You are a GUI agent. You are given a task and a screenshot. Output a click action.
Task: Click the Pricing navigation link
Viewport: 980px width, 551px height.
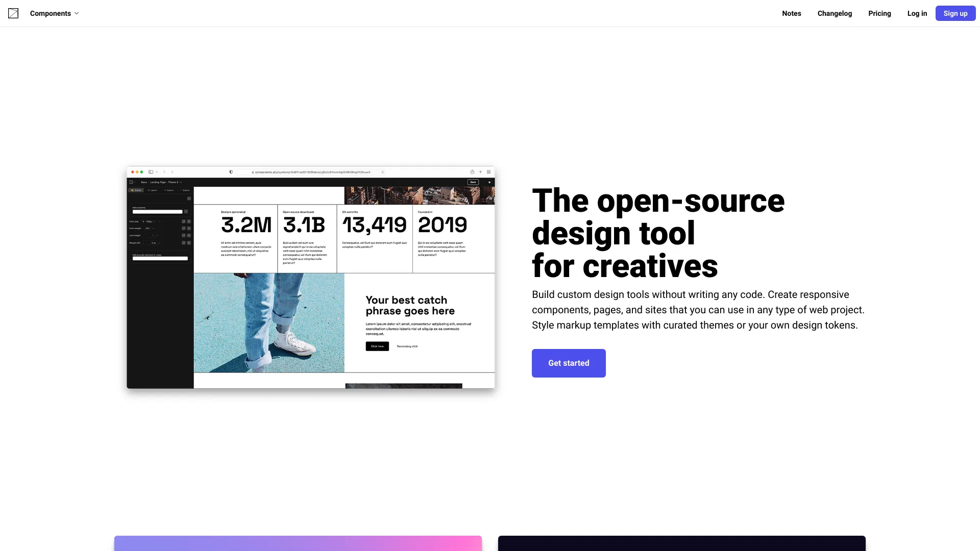coord(879,13)
